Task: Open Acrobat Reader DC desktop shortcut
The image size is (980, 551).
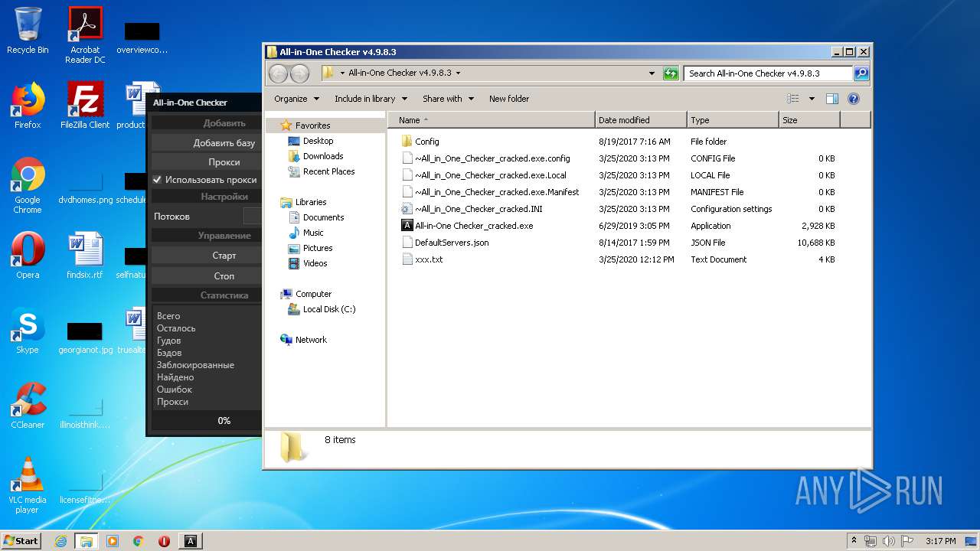Action: [x=85, y=35]
